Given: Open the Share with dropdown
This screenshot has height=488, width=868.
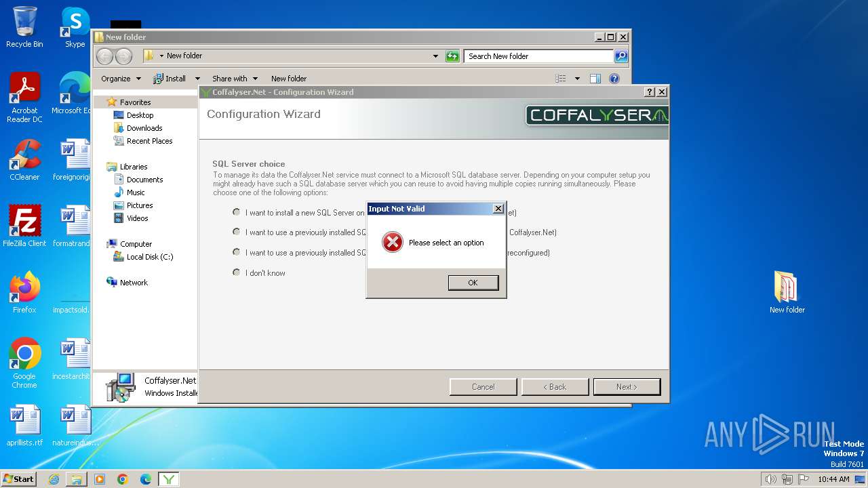Looking at the screenshot, I should tap(235, 79).
